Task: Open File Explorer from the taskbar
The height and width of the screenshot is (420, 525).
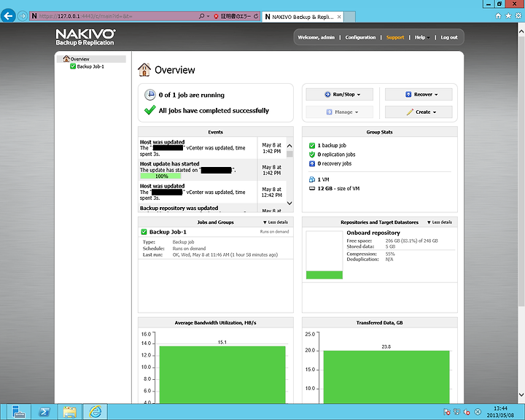Action: pos(69,412)
